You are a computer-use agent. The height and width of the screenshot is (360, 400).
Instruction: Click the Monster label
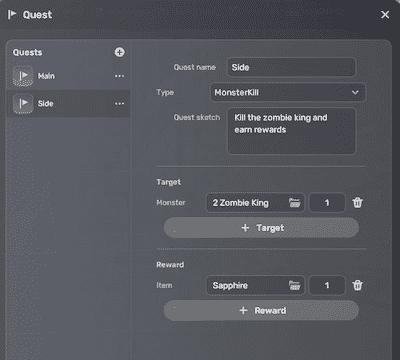click(171, 202)
